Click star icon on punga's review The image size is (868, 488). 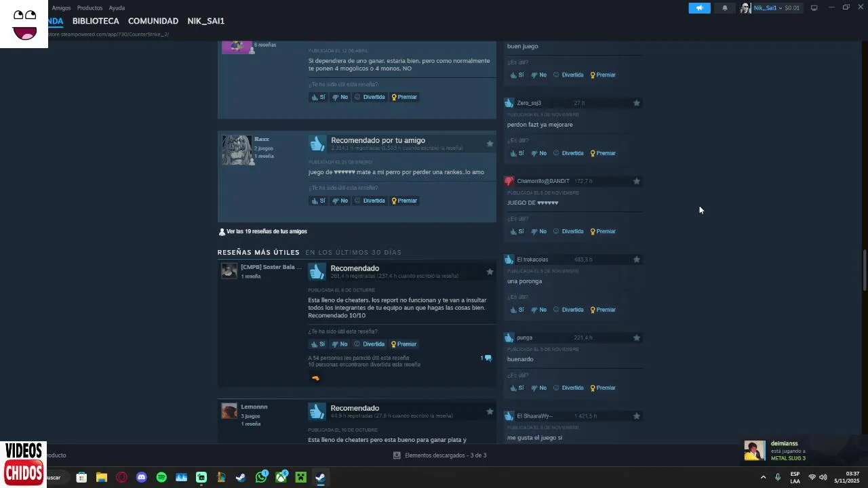pos(636,338)
